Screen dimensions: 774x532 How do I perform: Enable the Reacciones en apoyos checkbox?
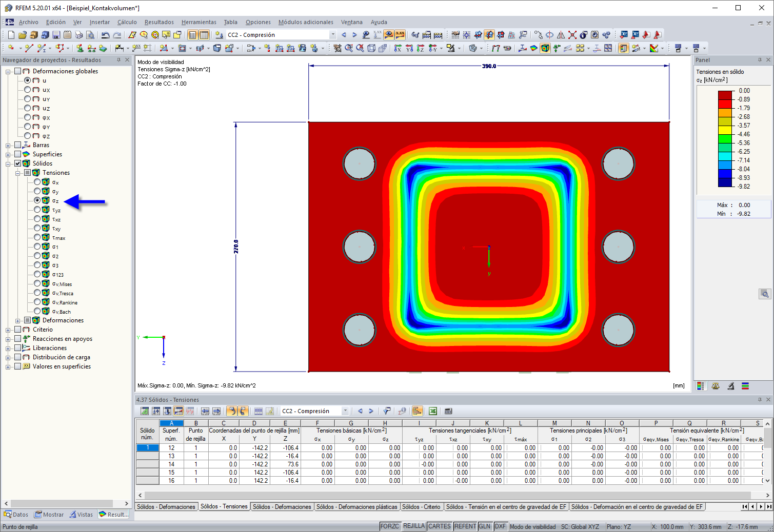click(x=18, y=339)
